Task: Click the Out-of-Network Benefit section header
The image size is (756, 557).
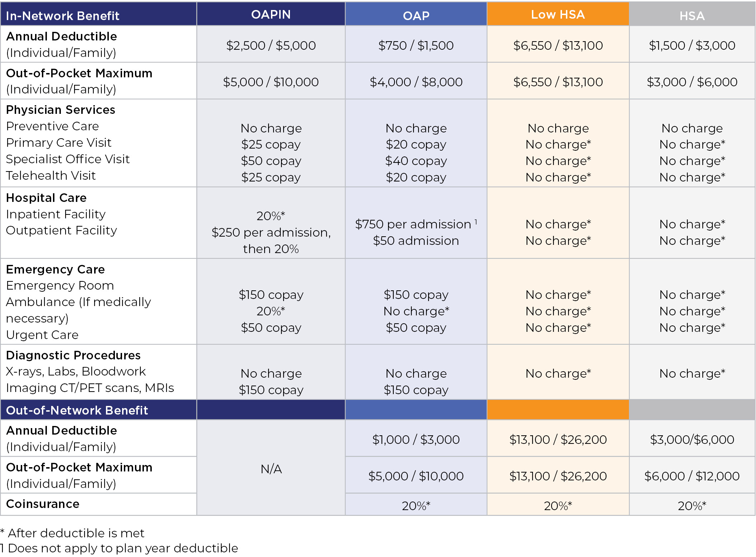Action: [x=77, y=410]
